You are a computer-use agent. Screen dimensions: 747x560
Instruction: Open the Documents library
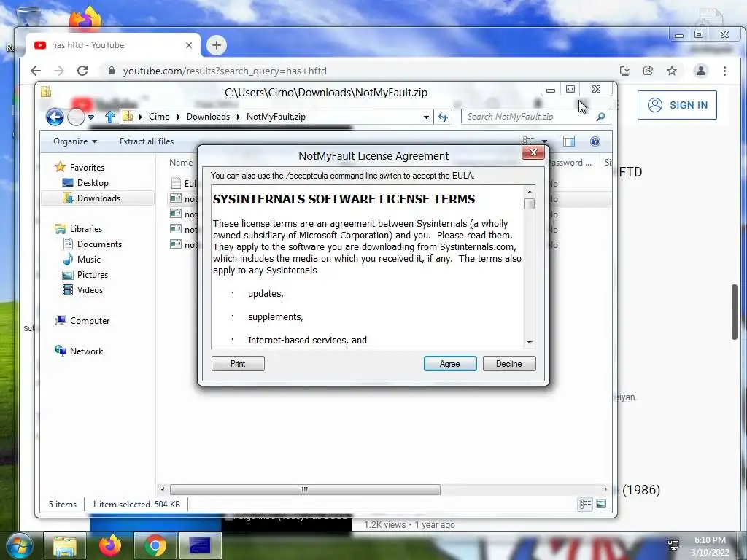(x=99, y=244)
